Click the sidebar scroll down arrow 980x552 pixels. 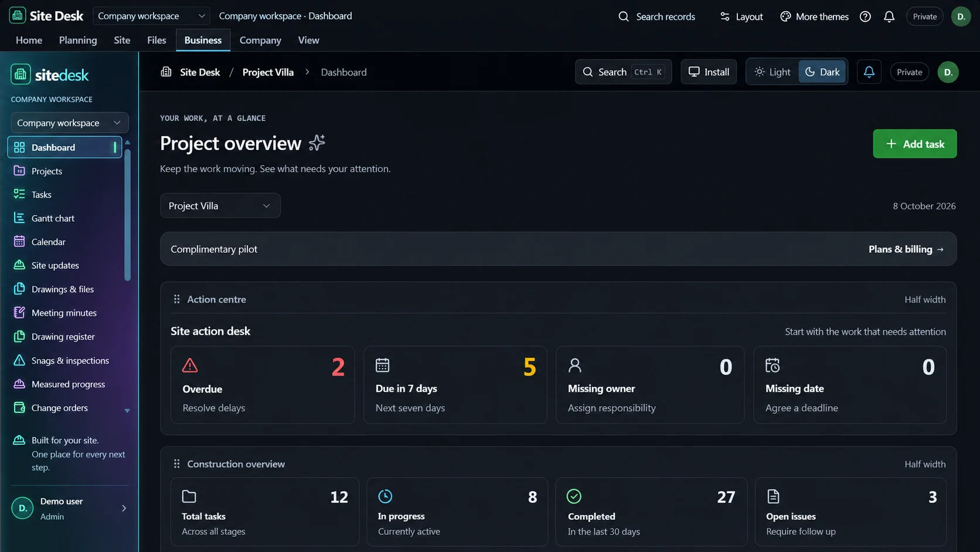point(127,411)
